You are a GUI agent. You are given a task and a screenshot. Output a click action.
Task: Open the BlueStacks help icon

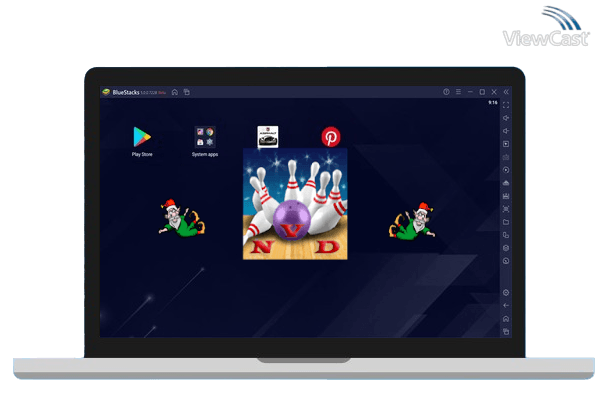point(446,92)
